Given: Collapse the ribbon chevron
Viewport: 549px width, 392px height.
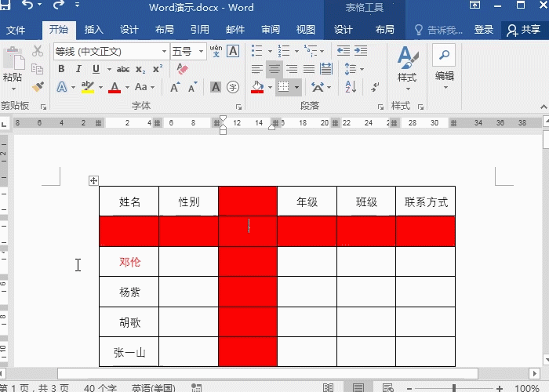Looking at the screenshot, I should coord(544,107).
